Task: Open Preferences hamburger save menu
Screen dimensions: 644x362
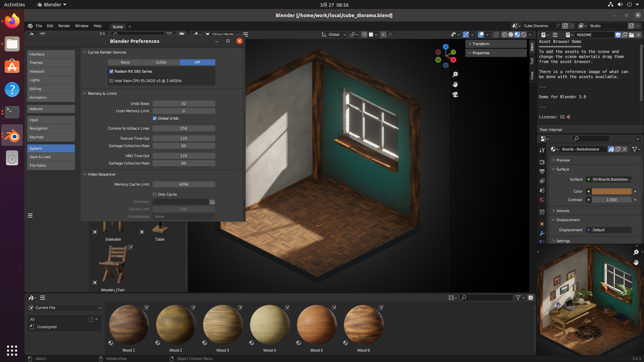Action: (30, 216)
